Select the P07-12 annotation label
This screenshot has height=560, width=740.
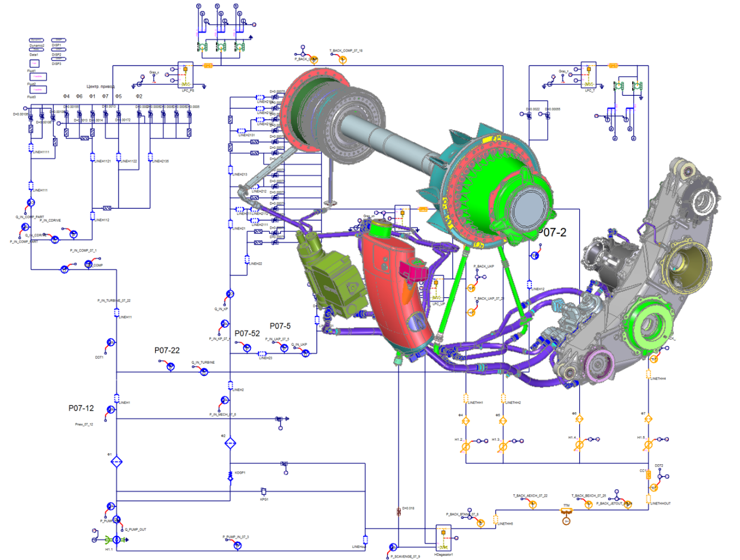(81, 408)
